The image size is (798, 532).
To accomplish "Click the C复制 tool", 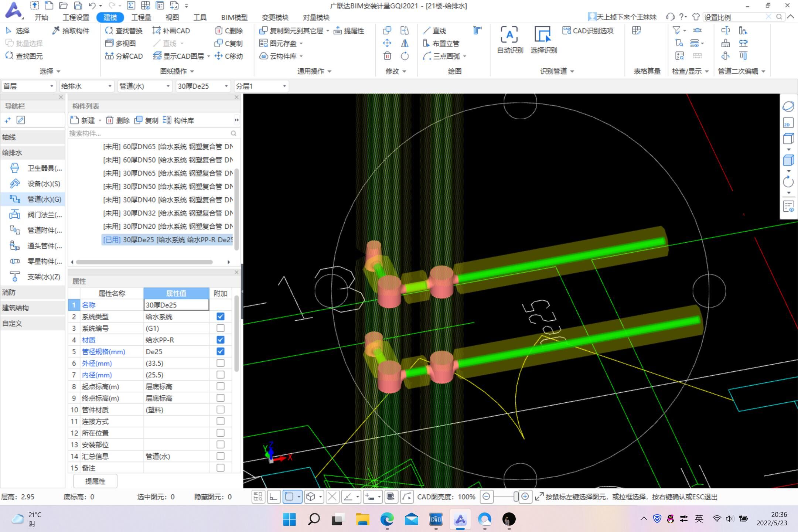I will click(x=229, y=44).
